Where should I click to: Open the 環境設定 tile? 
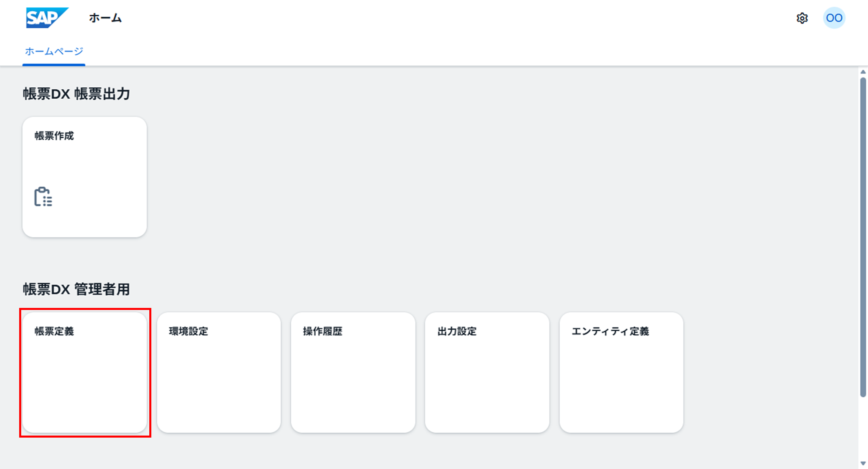pyautogui.click(x=219, y=372)
